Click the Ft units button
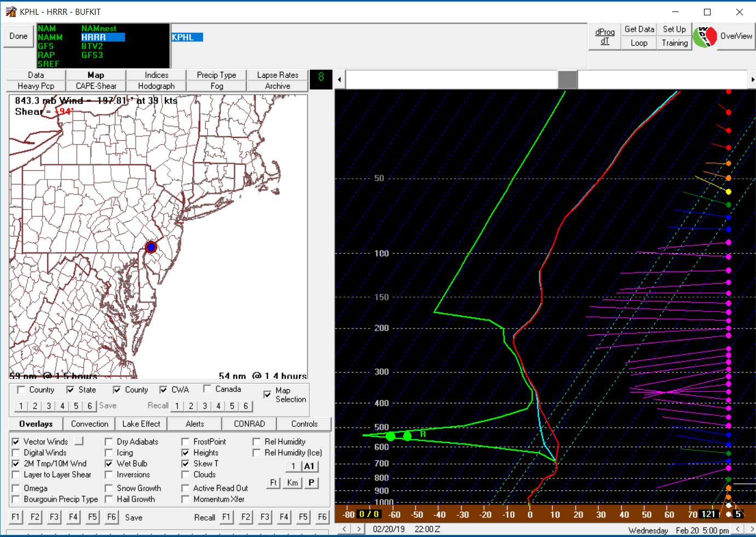756x537 pixels. click(273, 483)
